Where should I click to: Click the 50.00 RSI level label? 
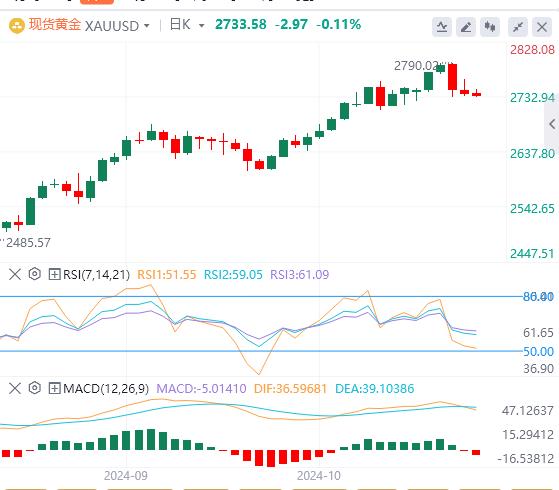click(x=538, y=352)
